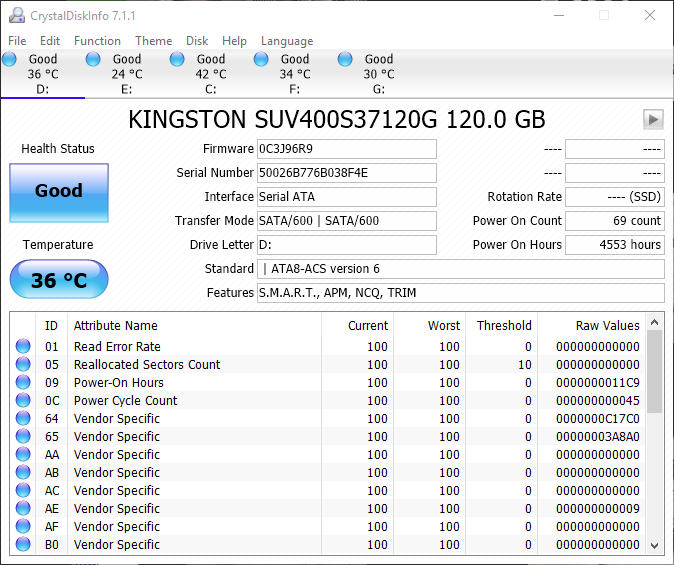
Task: Click raw value 0000000011C9
Action: [597, 382]
